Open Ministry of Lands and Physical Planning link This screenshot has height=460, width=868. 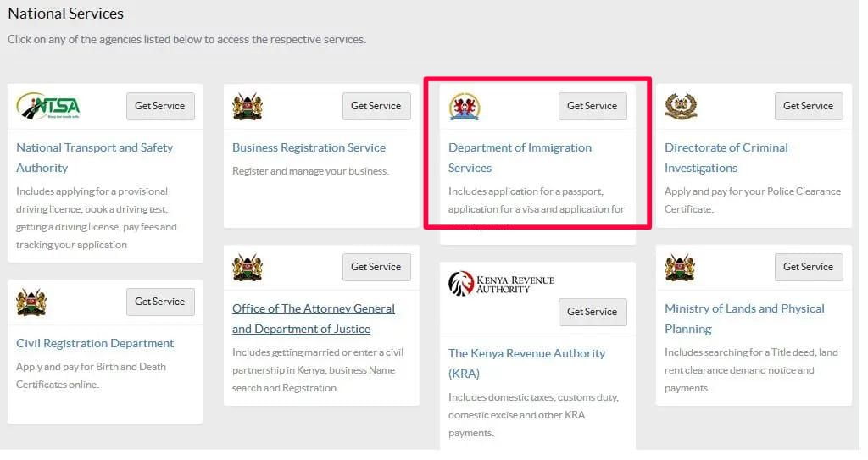tap(744, 319)
